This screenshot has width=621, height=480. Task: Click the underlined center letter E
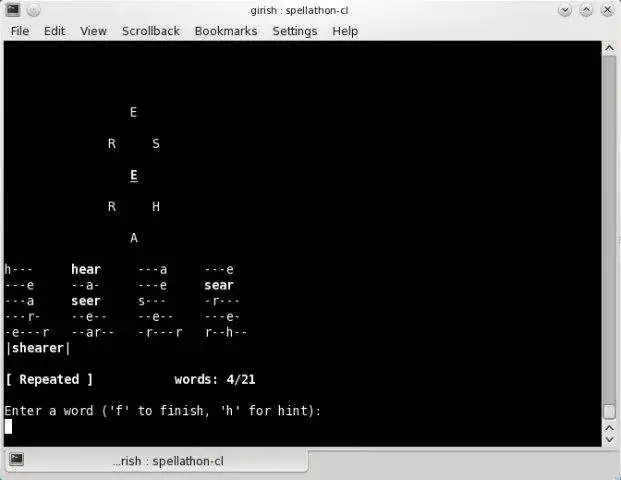click(134, 175)
